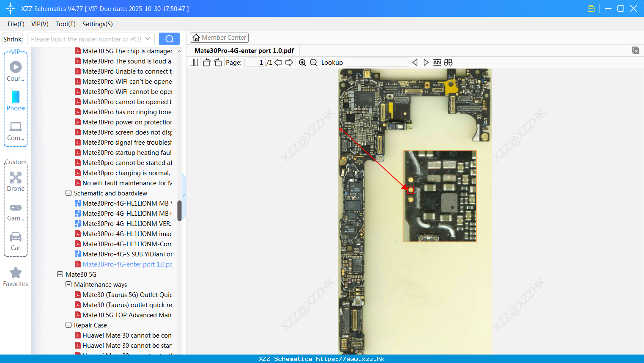Open the Member Center

pyautogui.click(x=219, y=38)
